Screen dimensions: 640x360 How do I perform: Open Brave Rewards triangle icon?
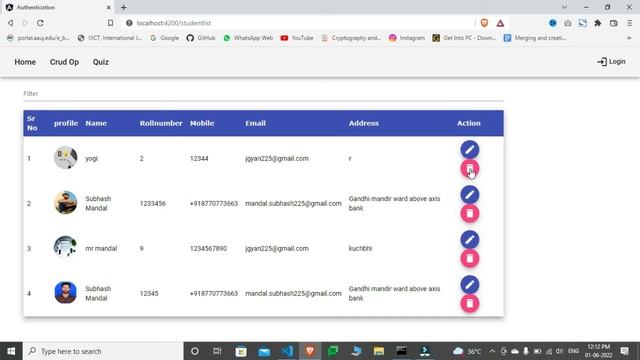click(x=500, y=23)
